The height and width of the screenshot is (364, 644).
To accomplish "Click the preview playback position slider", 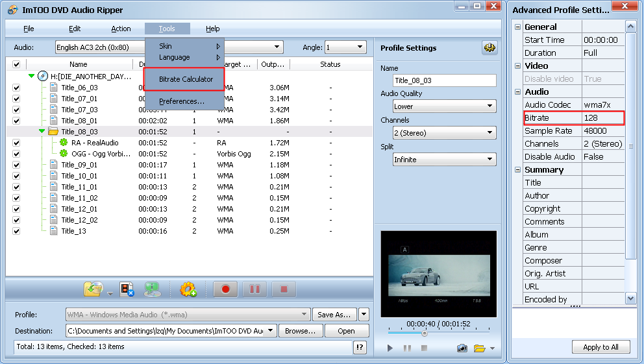I will [425, 334].
